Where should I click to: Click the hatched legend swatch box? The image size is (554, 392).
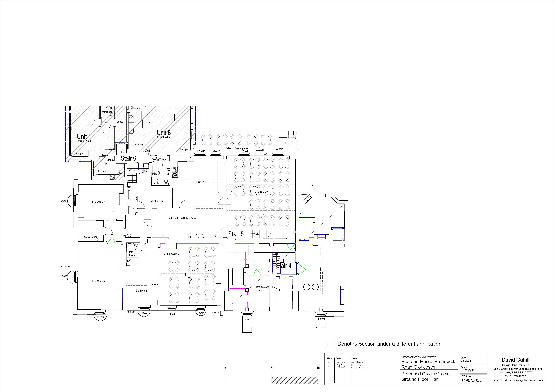330,344
